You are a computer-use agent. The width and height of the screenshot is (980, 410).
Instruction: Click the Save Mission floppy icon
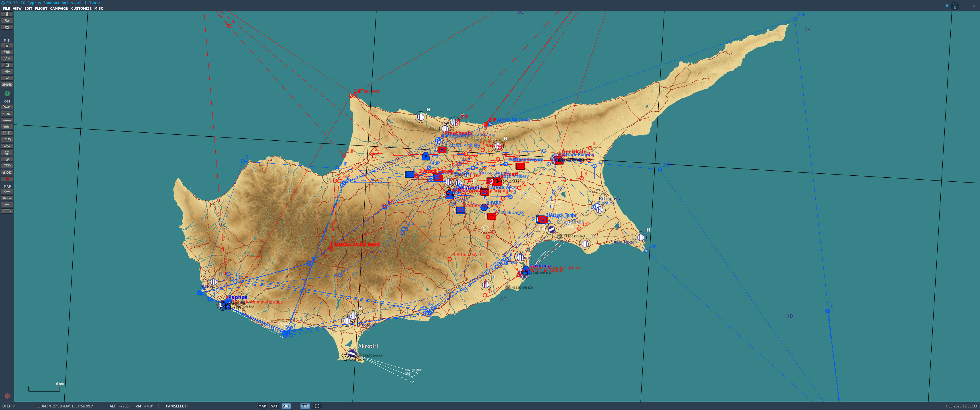(x=7, y=27)
